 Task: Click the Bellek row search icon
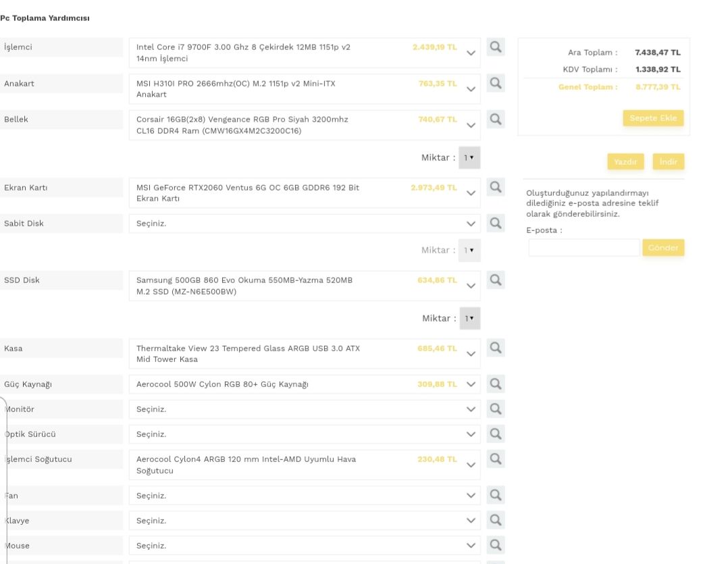point(496,120)
